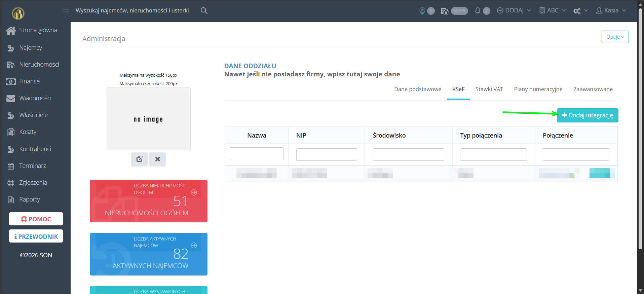Click the Nazwa column header

(257, 136)
